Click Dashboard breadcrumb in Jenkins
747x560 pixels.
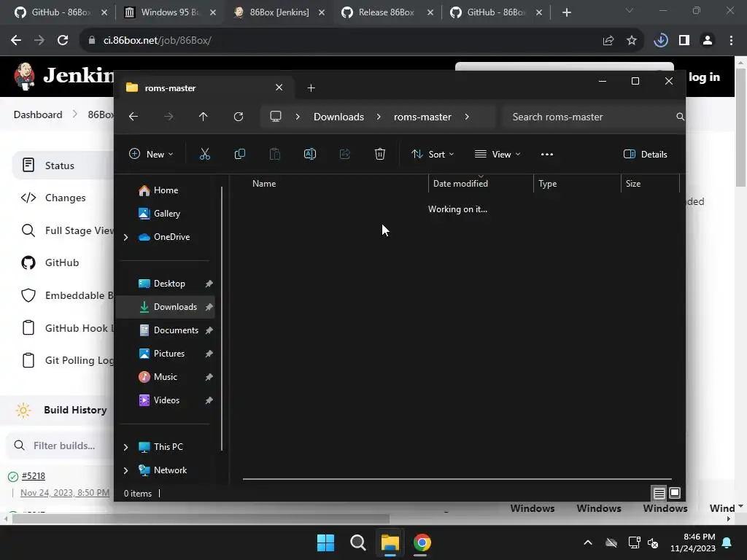coord(38,114)
